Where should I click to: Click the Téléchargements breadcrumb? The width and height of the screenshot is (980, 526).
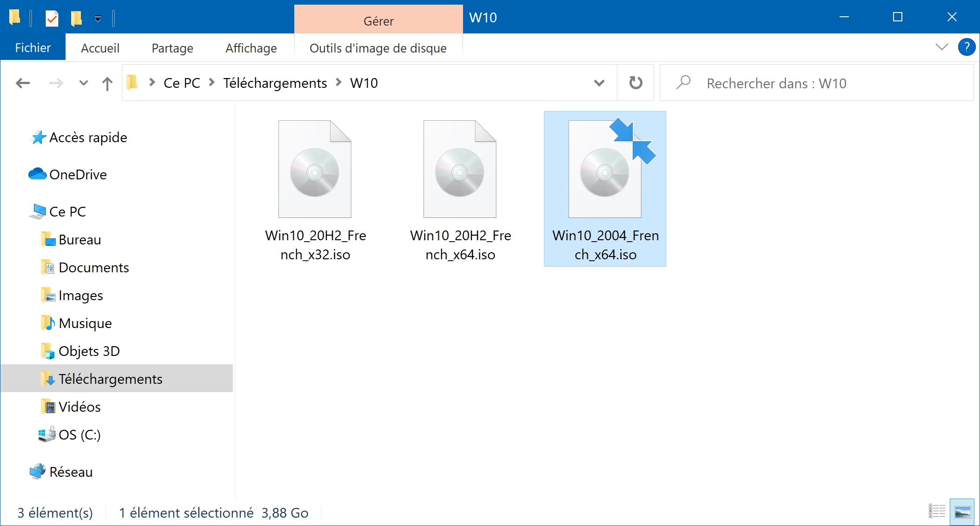pyautogui.click(x=275, y=83)
